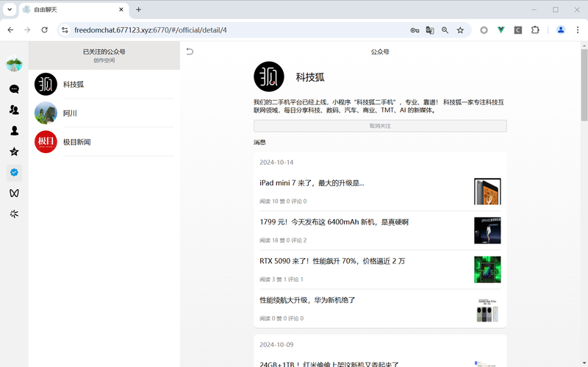588x367 pixels.
Task: Switch to the 自由聊天 browser tab
Action: (73, 10)
